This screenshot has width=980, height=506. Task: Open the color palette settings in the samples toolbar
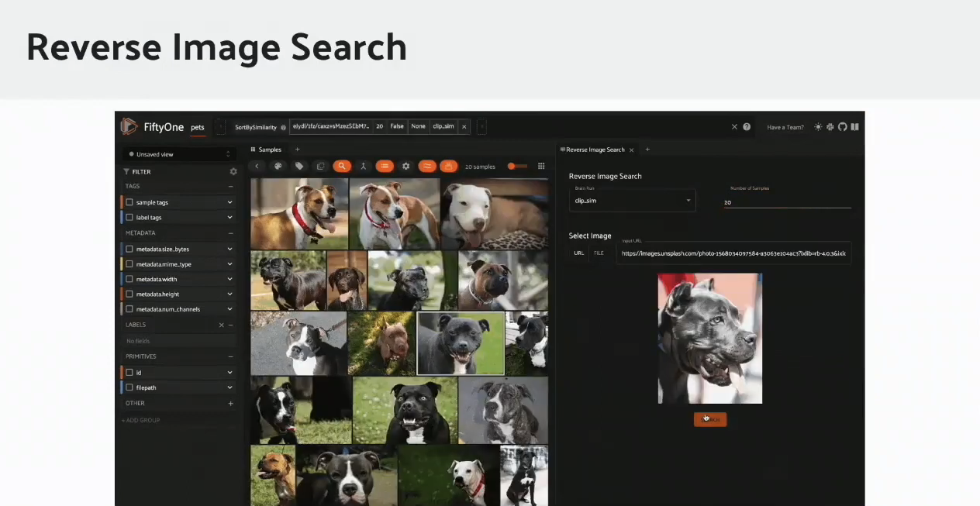point(278,166)
